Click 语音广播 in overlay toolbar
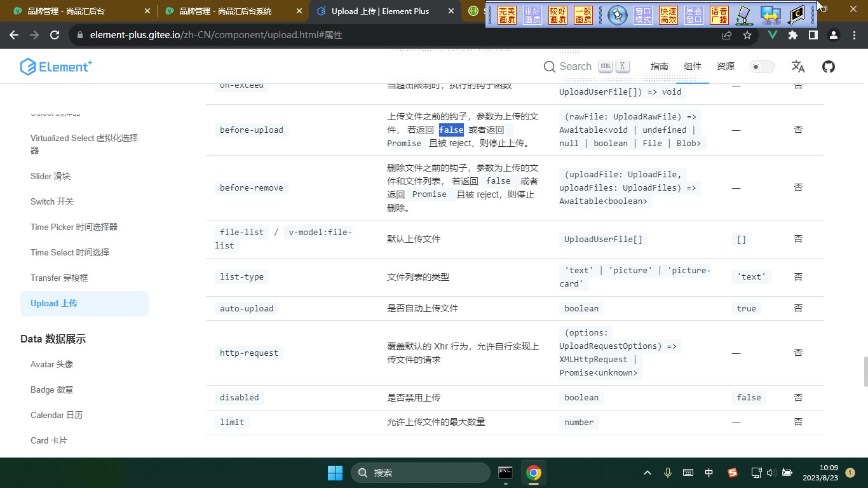This screenshot has width=868, height=488. point(719,15)
